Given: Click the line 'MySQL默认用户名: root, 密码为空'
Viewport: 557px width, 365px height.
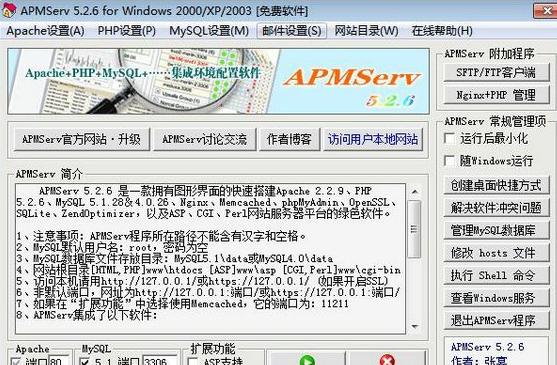Looking at the screenshot, I should coord(112,247).
